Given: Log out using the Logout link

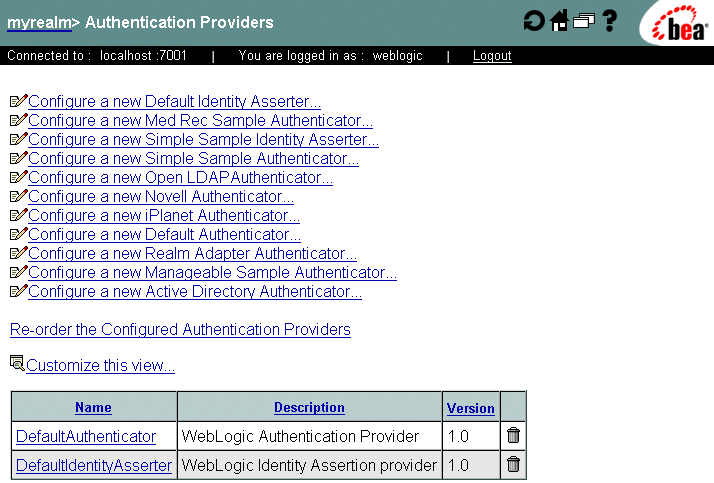Looking at the screenshot, I should [x=492, y=56].
